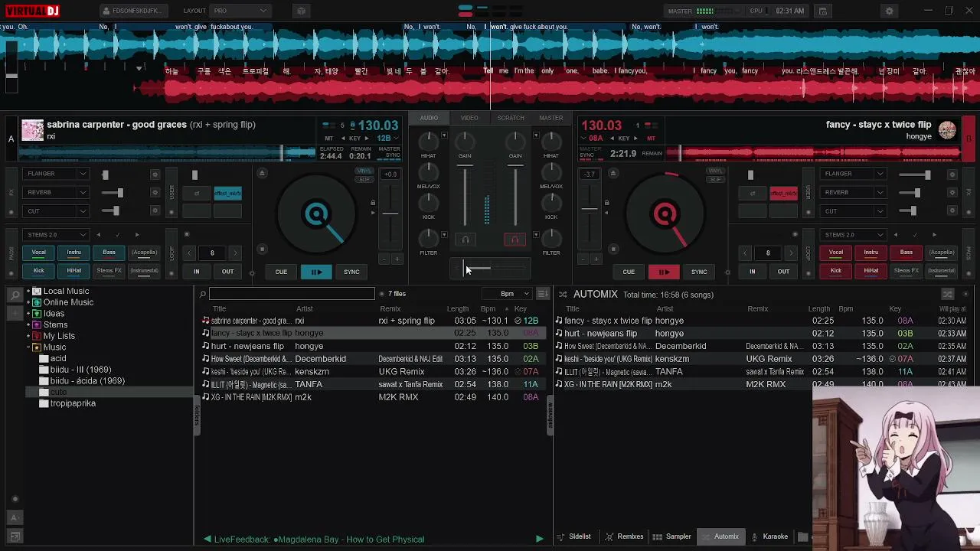
Task: Toggle Vocal stem on left deck
Action: tap(38, 253)
